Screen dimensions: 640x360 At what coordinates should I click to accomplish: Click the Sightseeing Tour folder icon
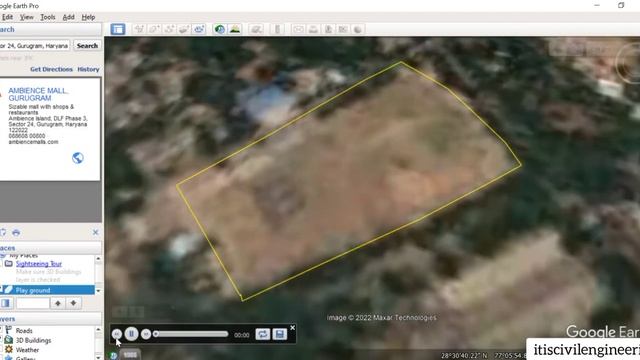click(x=9, y=264)
